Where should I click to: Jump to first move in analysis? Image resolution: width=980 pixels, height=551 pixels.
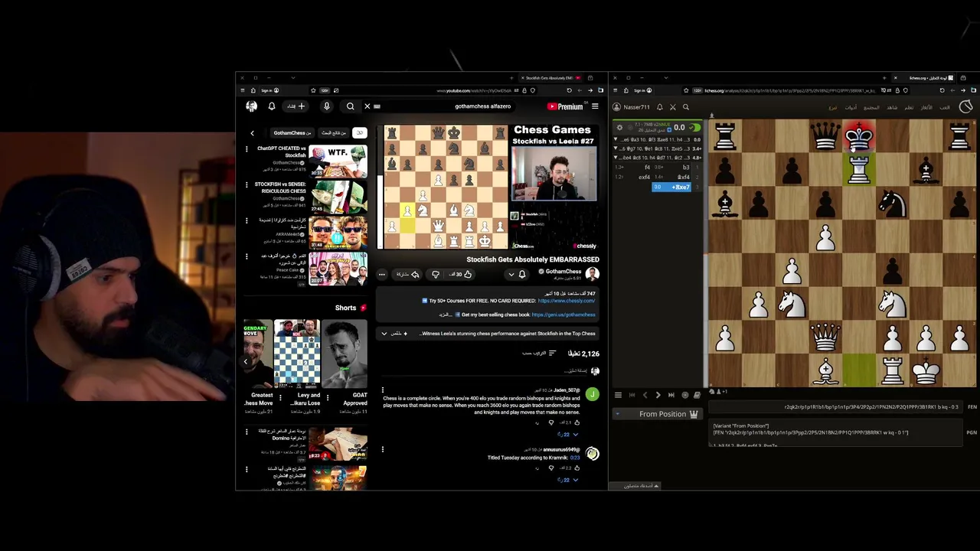(632, 395)
